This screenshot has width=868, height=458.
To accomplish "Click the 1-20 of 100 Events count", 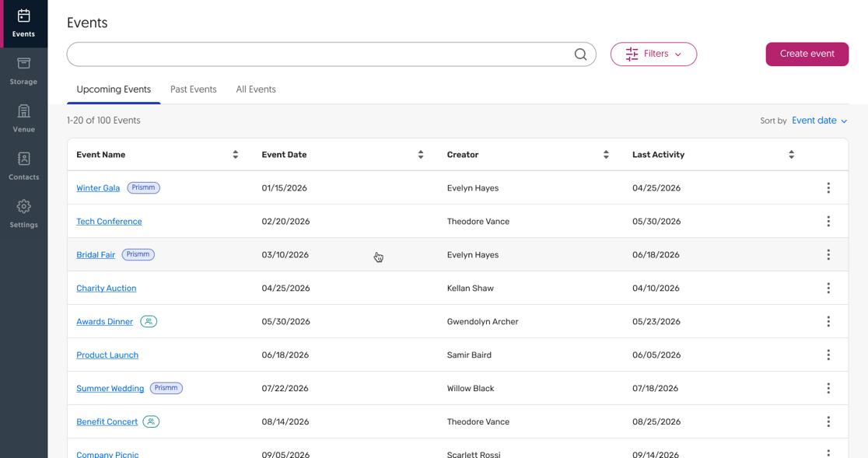I will (103, 121).
